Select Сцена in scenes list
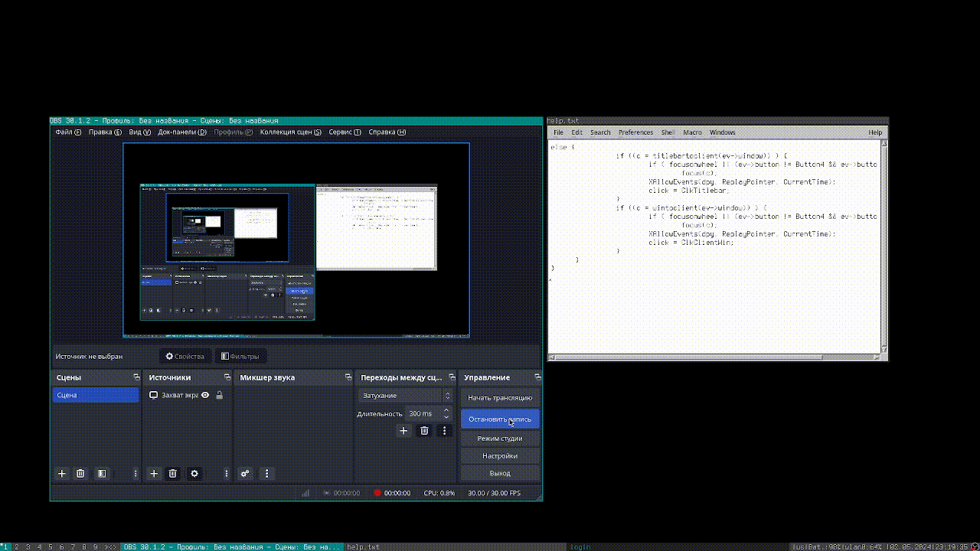This screenshot has height=551, width=980. 96,395
